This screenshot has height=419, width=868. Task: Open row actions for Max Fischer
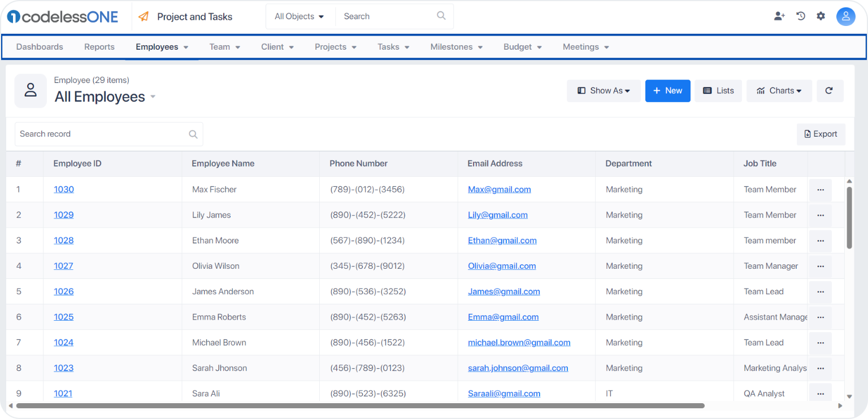821,190
